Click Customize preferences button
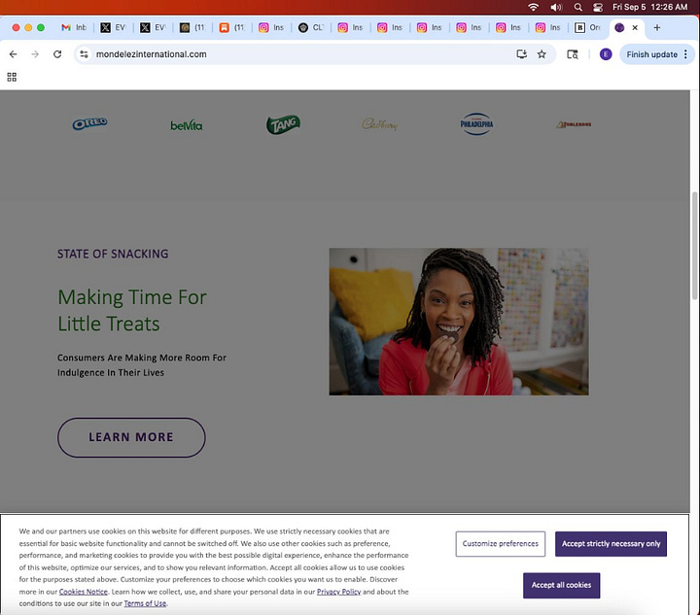 point(500,544)
